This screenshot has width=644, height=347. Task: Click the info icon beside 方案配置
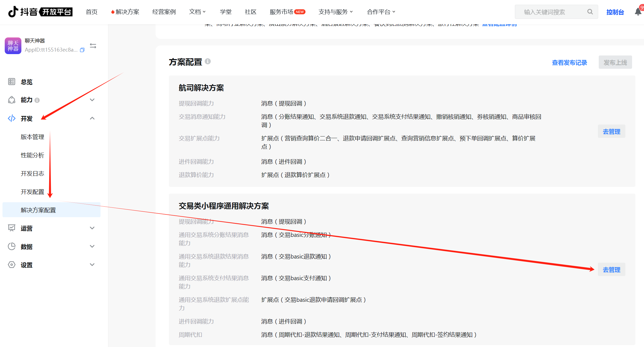tap(208, 61)
